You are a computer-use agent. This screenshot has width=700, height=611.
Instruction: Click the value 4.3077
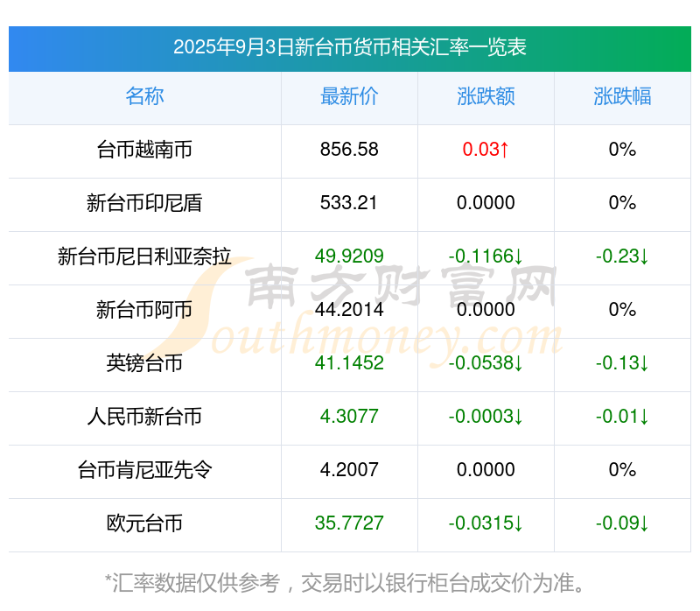(349, 417)
